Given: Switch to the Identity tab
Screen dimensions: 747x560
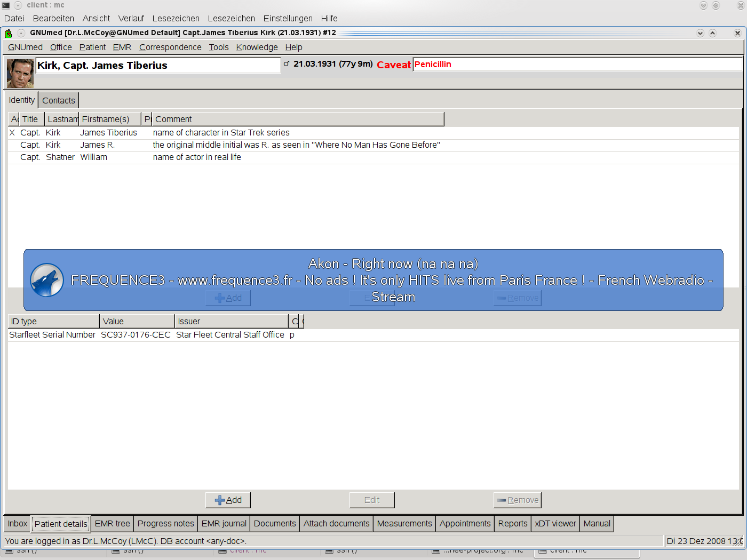Looking at the screenshot, I should pyautogui.click(x=21, y=100).
